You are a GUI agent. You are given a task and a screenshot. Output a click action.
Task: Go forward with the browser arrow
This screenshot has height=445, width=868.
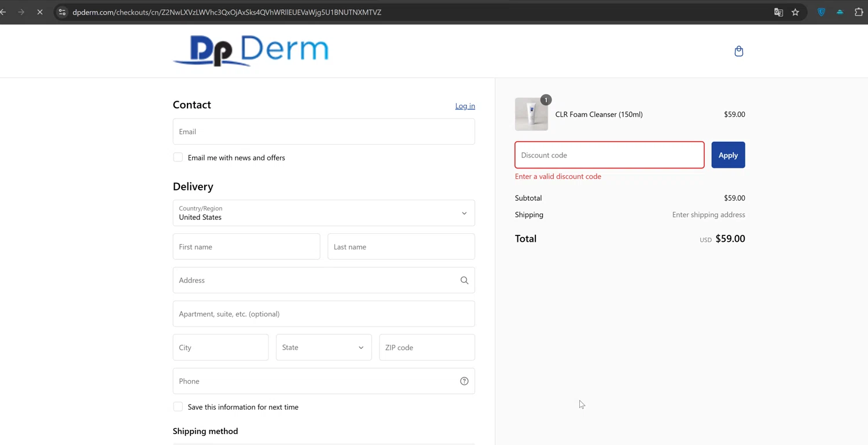[21, 12]
